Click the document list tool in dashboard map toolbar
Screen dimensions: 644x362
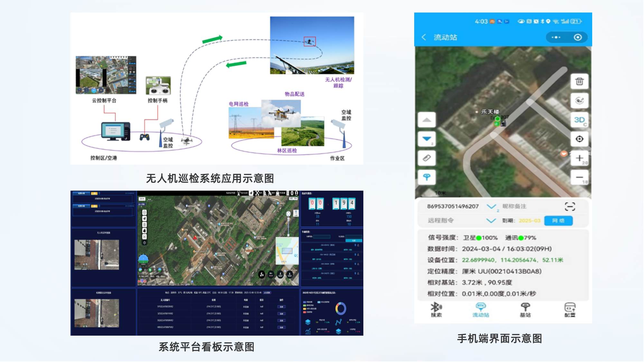pos(145,225)
